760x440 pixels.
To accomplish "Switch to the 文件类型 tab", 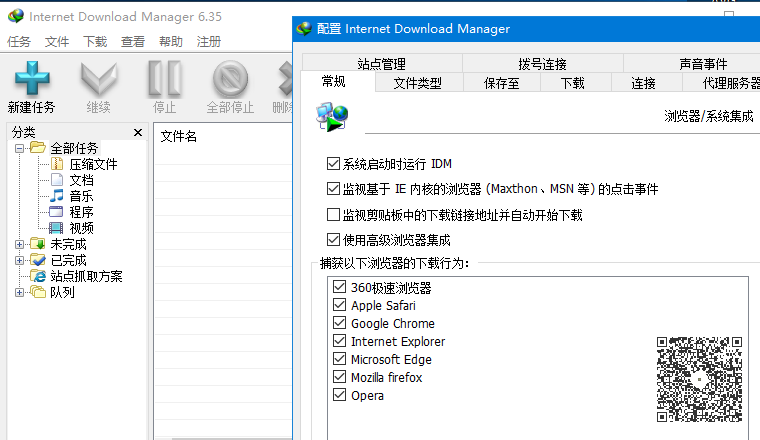I will point(418,83).
